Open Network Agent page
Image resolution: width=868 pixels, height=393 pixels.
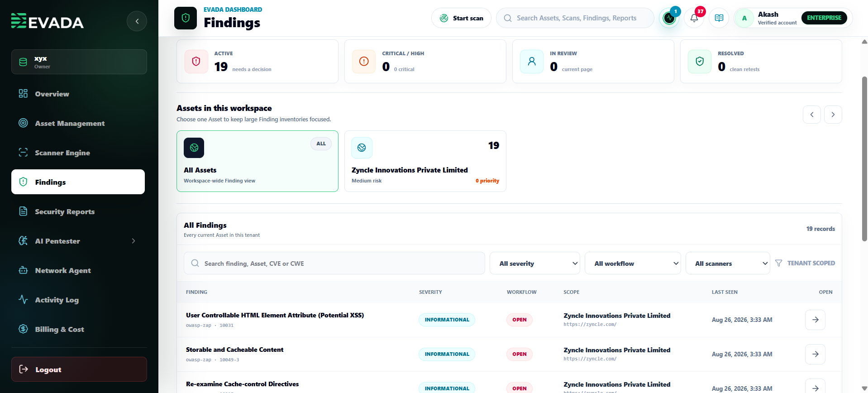(x=78, y=270)
